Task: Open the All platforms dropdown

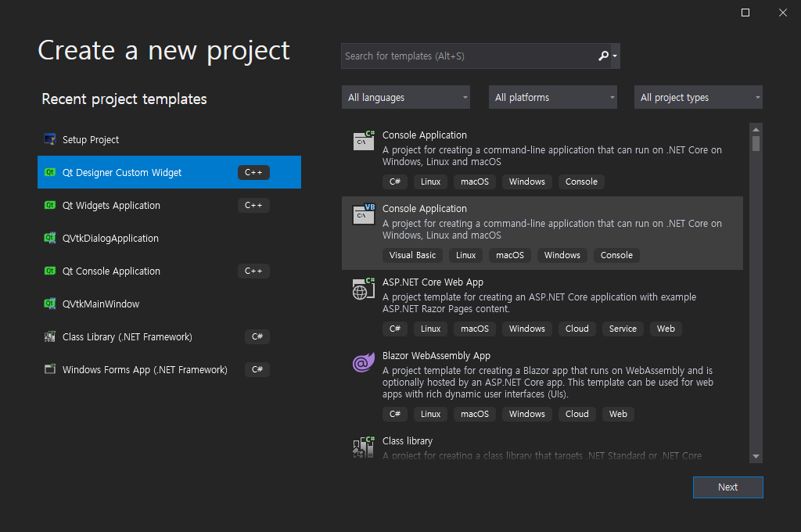Action: (x=553, y=97)
